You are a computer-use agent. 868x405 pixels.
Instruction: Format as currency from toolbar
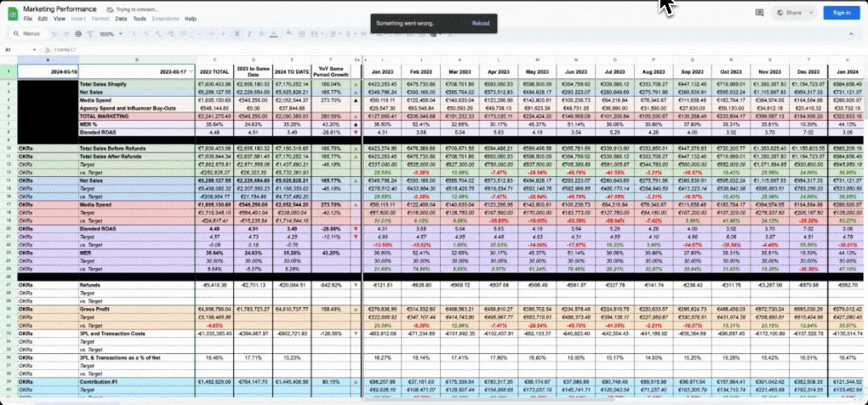tap(134, 34)
